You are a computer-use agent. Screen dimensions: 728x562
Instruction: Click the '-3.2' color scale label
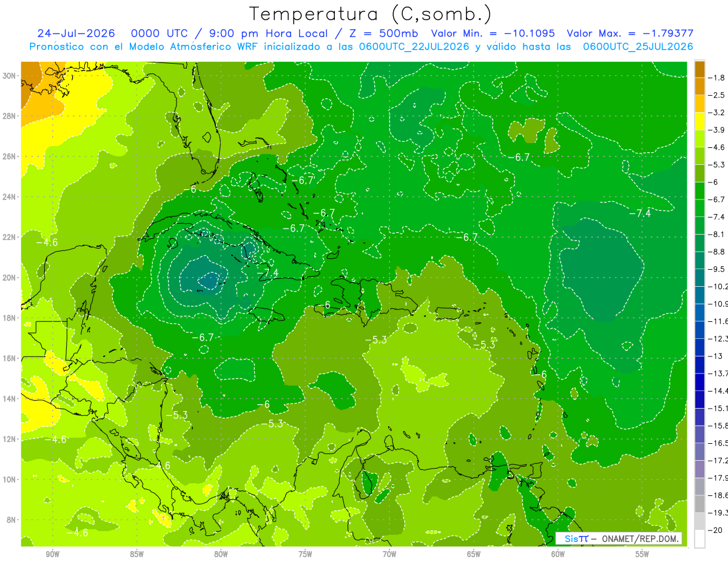point(718,113)
